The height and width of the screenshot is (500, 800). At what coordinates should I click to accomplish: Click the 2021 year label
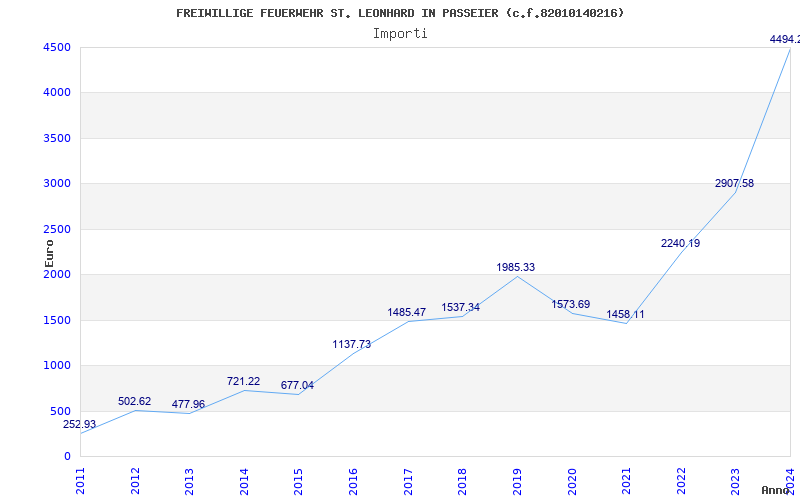(626, 482)
